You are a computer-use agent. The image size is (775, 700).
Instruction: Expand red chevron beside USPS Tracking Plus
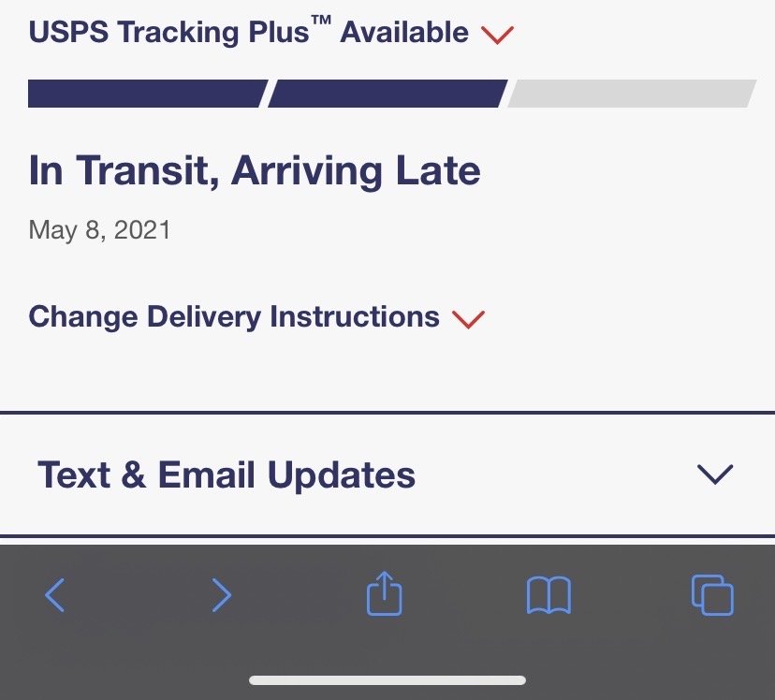[497, 35]
